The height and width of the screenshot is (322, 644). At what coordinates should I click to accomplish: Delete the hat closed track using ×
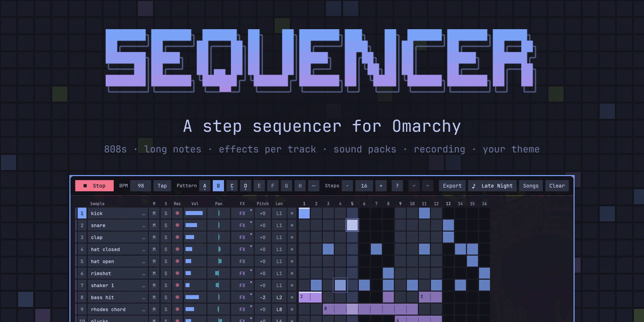click(x=292, y=250)
